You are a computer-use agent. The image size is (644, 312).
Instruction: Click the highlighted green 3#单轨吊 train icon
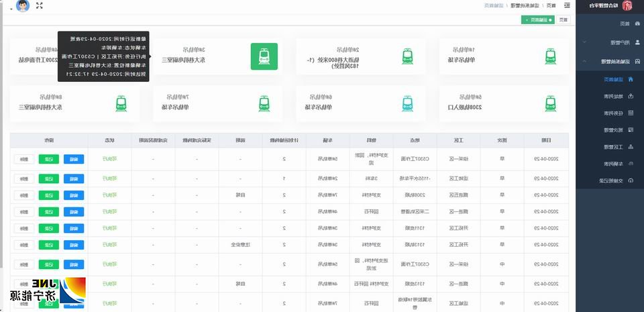click(264, 56)
